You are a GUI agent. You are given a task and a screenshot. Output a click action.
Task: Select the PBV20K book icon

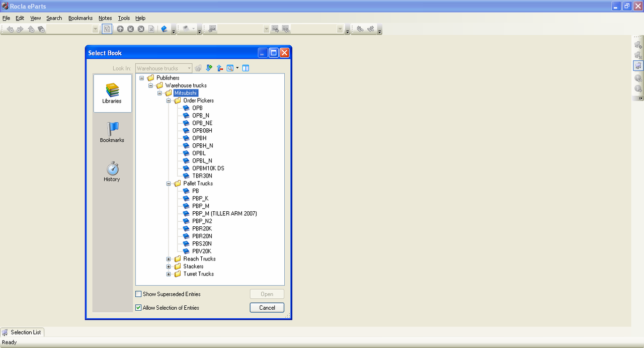[186, 251]
